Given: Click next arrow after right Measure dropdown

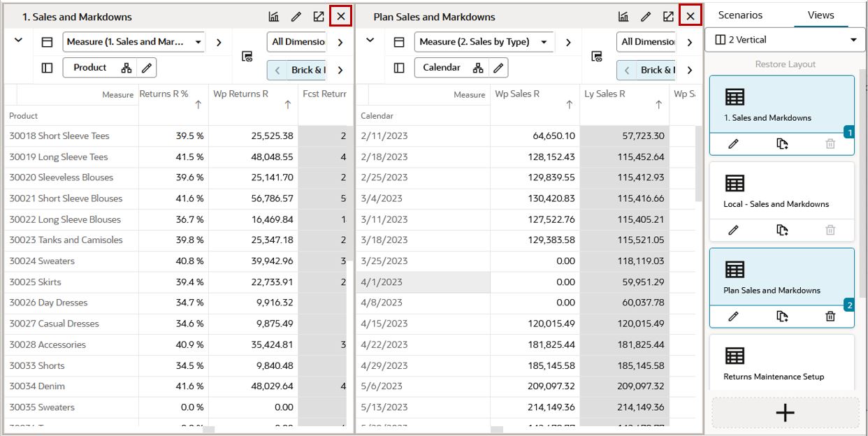Looking at the screenshot, I should point(568,43).
